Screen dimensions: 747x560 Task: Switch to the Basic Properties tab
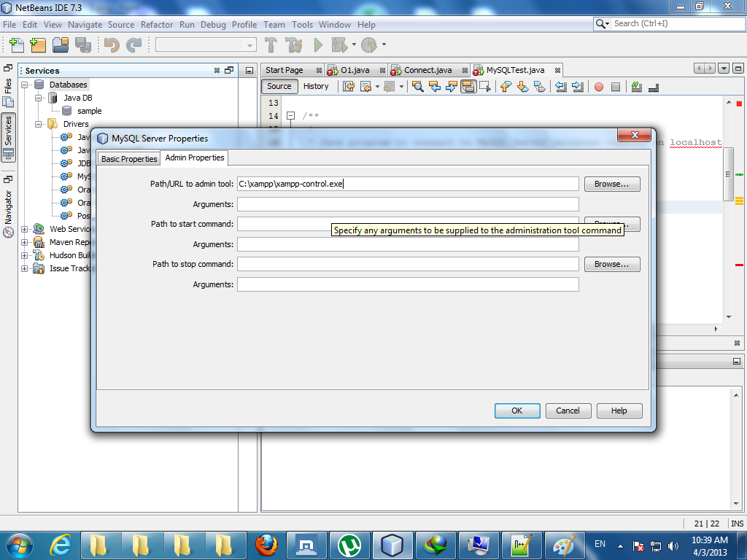[129, 159]
